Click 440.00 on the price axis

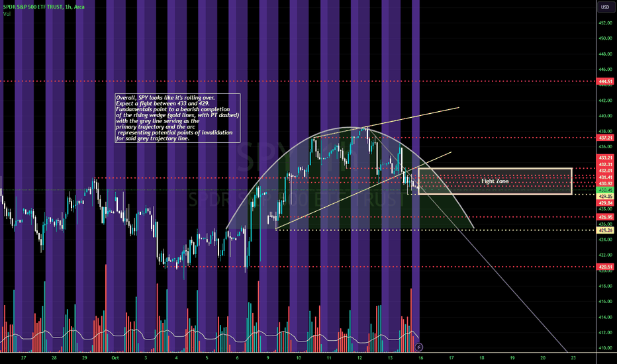pos(606,116)
